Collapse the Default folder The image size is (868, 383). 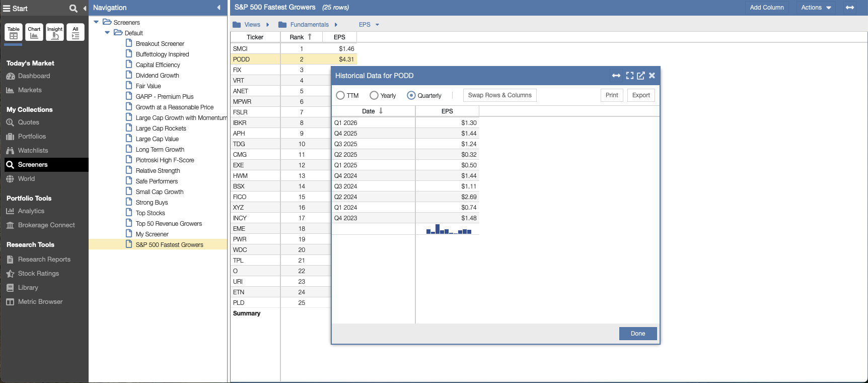[x=107, y=33]
